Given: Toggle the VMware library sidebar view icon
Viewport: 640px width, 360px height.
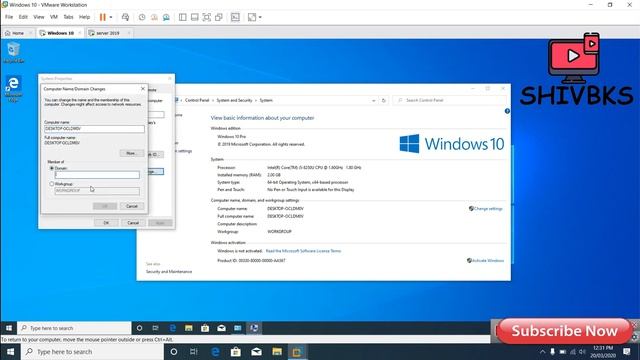Looking at the screenshot, I should pos(182,17).
